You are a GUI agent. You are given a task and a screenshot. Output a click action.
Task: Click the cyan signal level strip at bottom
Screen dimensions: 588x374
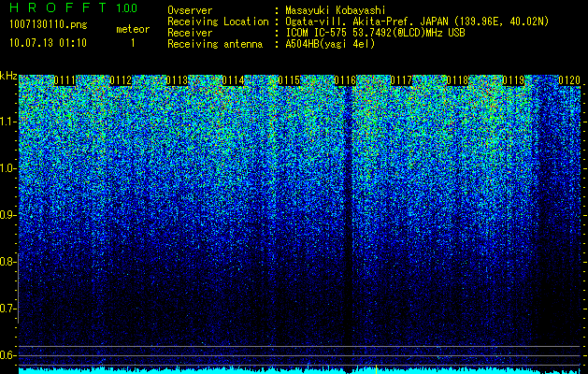point(300,371)
